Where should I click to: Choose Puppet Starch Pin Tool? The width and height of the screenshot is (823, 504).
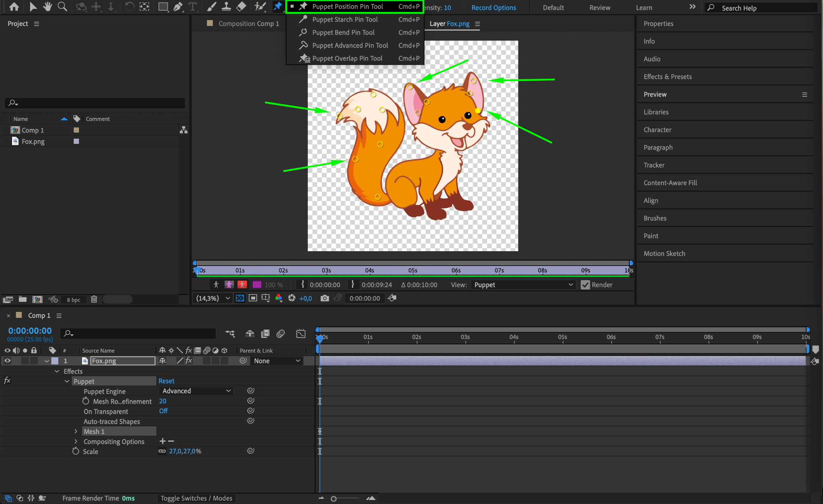(345, 19)
